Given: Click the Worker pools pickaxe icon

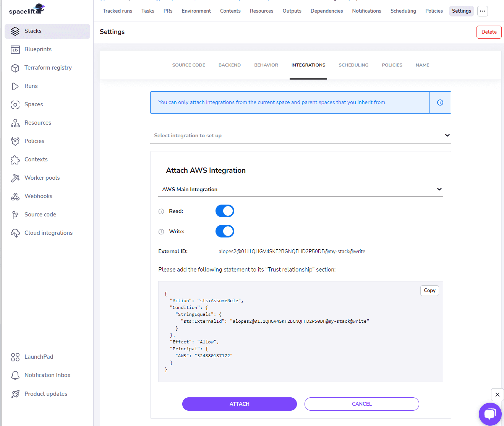Looking at the screenshot, I should click(15, 178).
